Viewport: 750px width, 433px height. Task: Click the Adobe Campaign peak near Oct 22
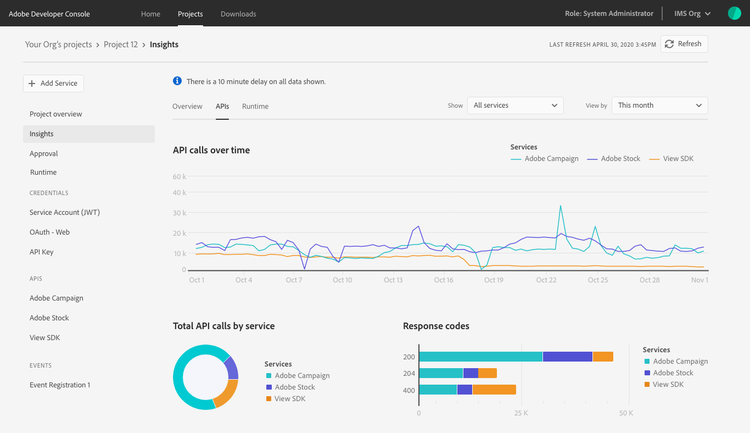(x=560, y=207)
